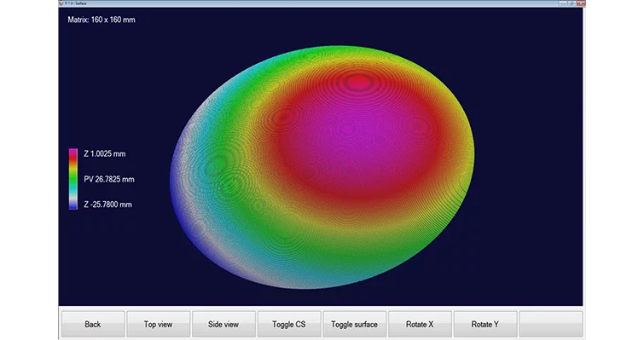Rotate the model around X

click(420, 324)
